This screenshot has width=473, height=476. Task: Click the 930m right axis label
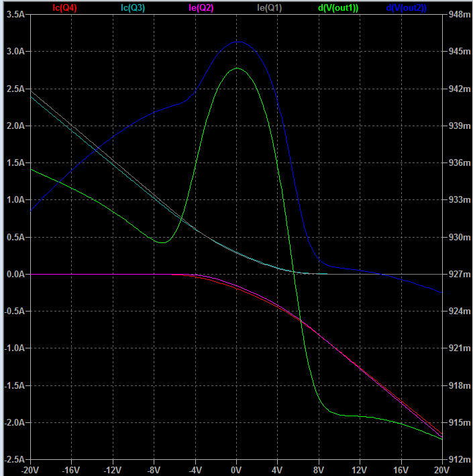(460, 237)
